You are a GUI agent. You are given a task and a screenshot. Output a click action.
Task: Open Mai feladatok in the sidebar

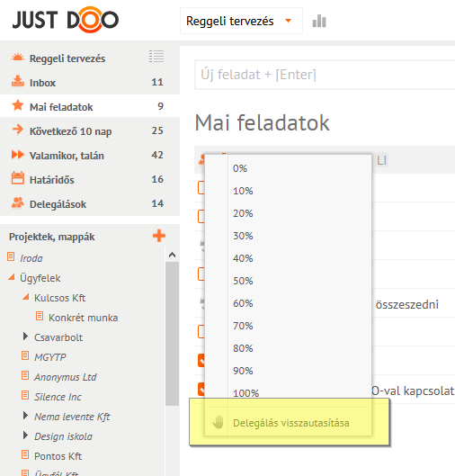point(61,107)
